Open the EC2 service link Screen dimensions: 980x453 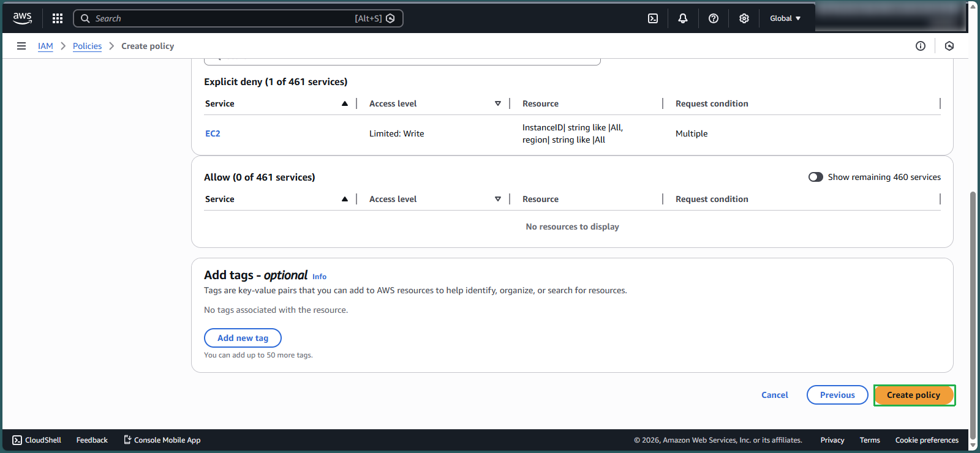(213, 133)
